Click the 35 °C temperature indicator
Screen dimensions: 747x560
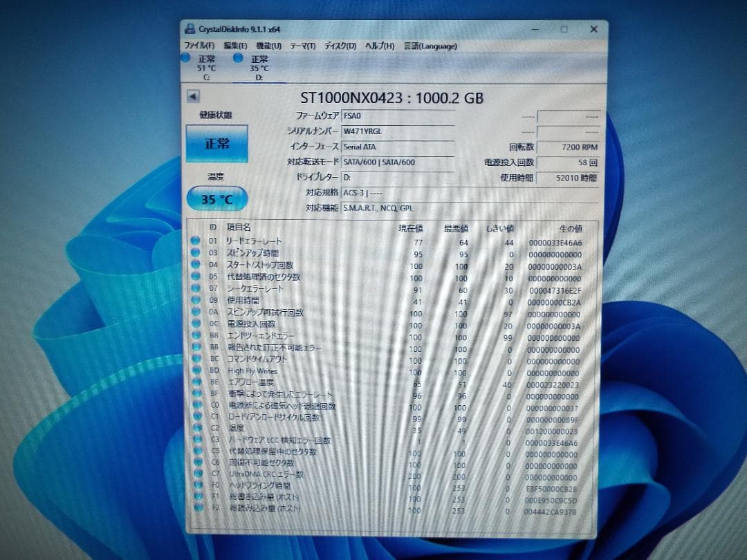click(216, 198)
